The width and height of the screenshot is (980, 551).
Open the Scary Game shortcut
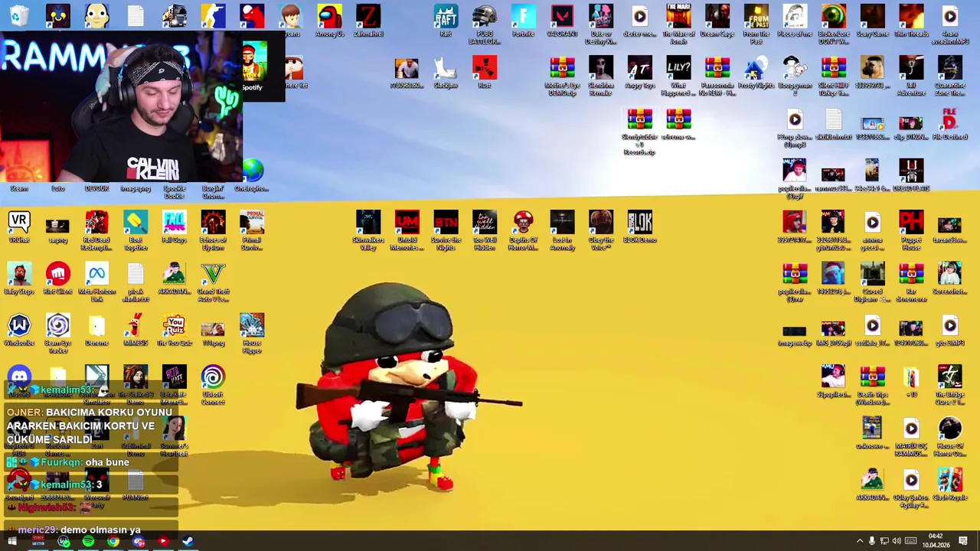(x=872, y=21)
